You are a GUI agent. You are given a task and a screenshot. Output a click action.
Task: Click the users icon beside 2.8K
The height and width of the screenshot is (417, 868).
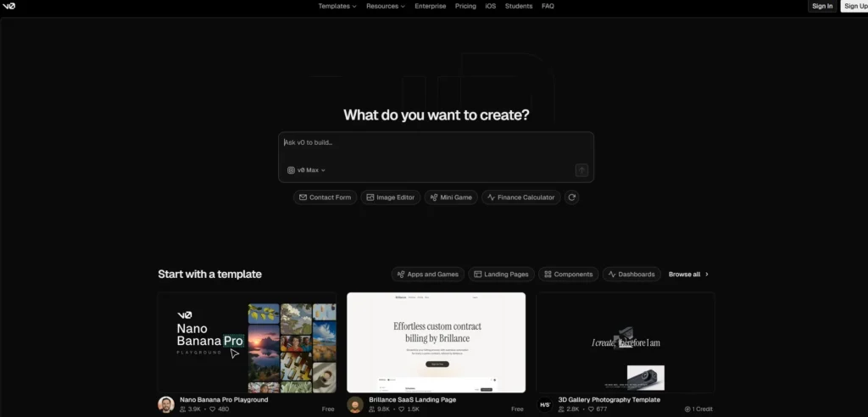click(562, 409)
